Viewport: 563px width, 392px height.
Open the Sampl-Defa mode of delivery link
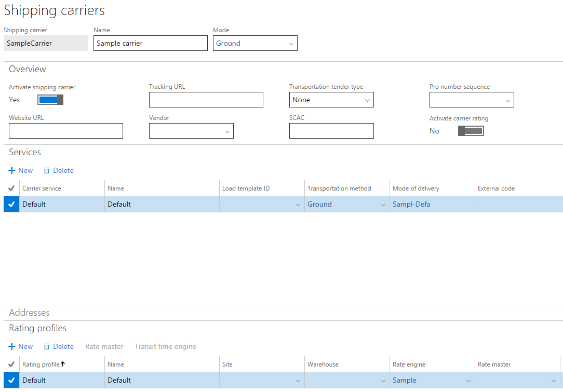point(411,204)
